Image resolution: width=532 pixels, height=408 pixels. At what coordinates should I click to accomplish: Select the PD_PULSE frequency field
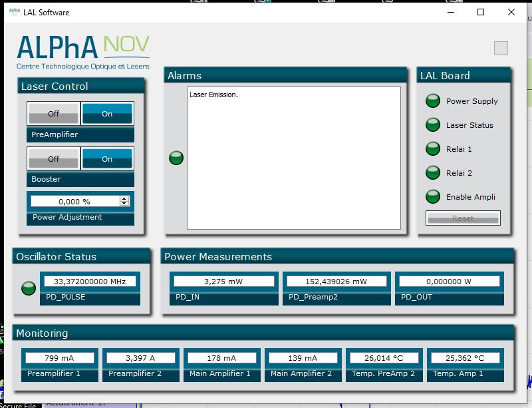pos(90,282)
